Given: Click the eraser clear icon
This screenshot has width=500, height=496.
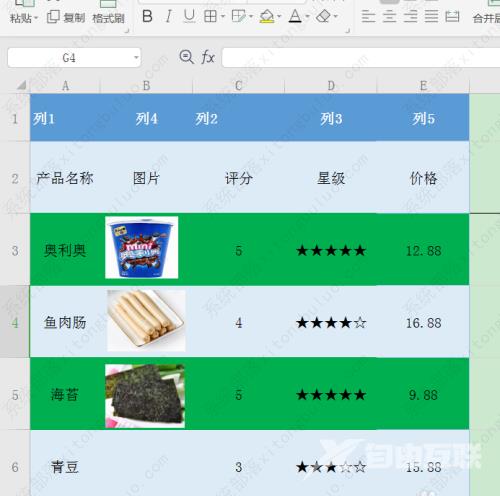Looking at the screenshot, I should coord(323,16).
